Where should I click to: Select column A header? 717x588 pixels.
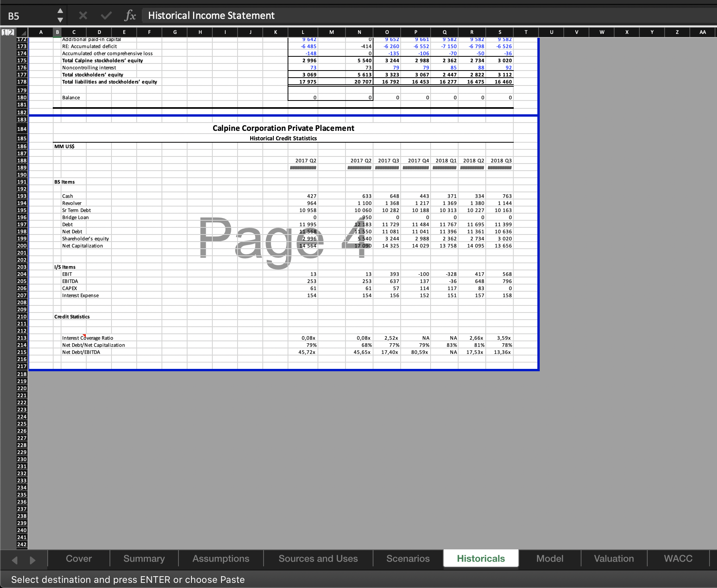41,32
